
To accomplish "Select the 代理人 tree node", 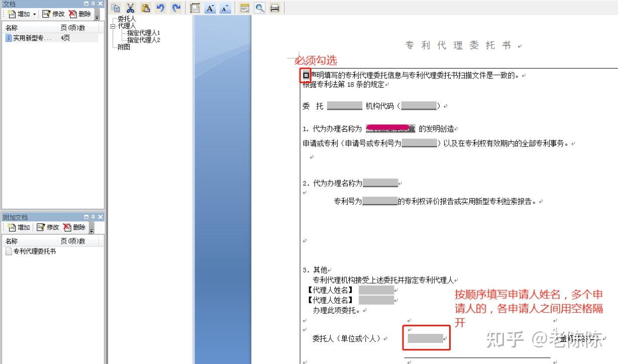I will click(x=127, y=26).
